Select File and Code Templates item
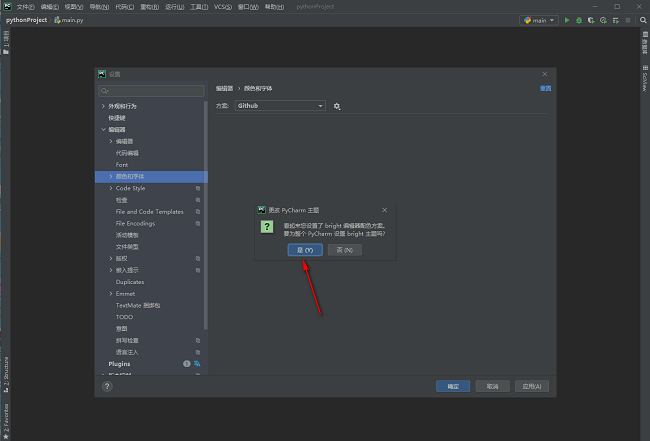Screen dimensions: 650x441 click(x=150, y=211)
